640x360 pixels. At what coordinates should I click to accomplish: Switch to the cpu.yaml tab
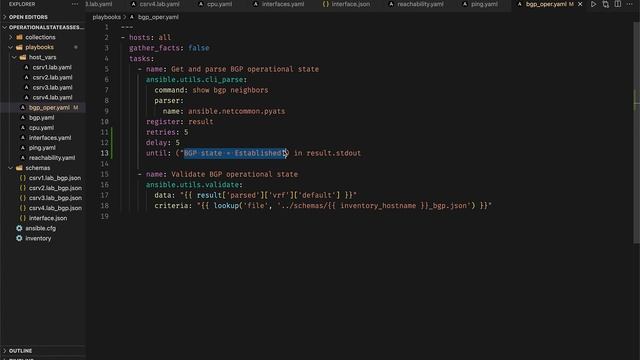click(219, 4)
